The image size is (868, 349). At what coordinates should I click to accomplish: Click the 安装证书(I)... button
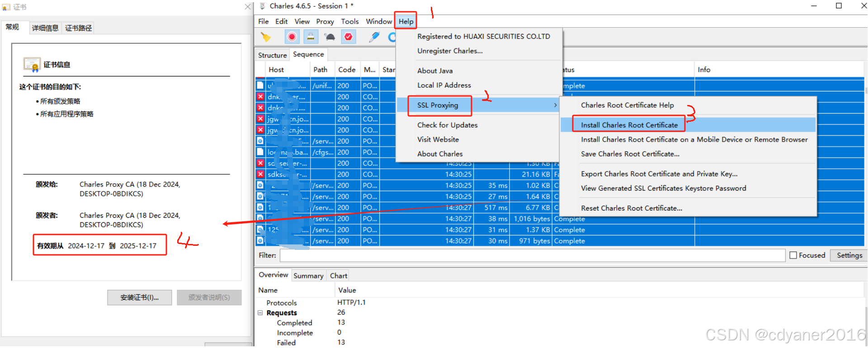[139, 297]
